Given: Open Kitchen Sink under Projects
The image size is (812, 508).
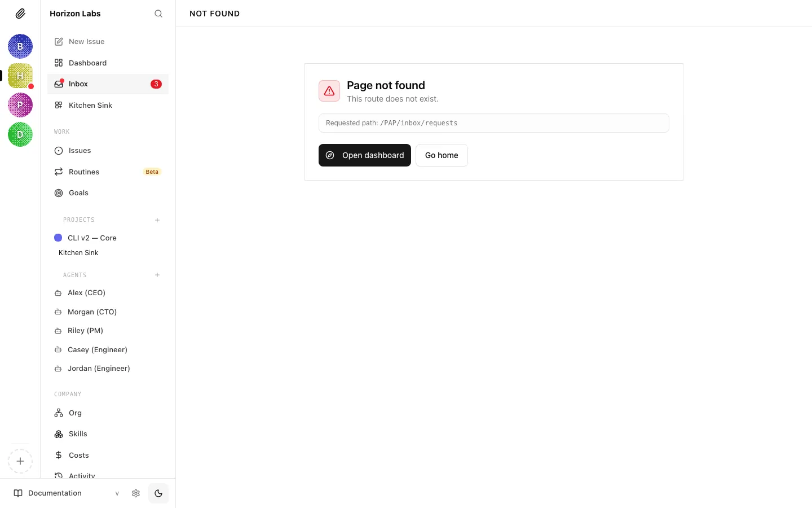Looking at the screenshot, I should (x=78, y=253).
